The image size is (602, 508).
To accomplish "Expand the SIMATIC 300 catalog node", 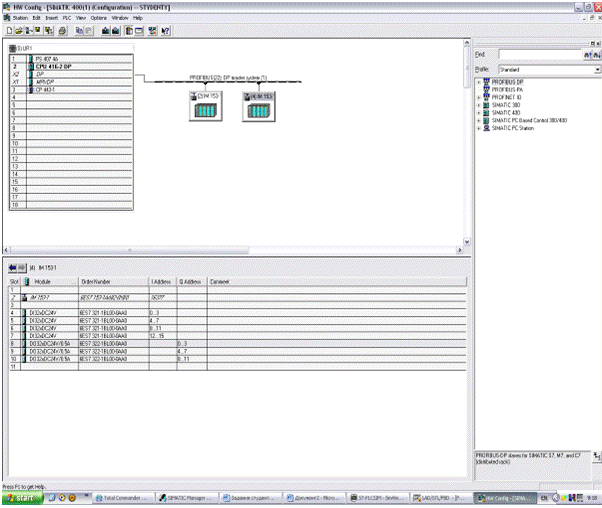I will pyautogui.click(x=478, y=105).
